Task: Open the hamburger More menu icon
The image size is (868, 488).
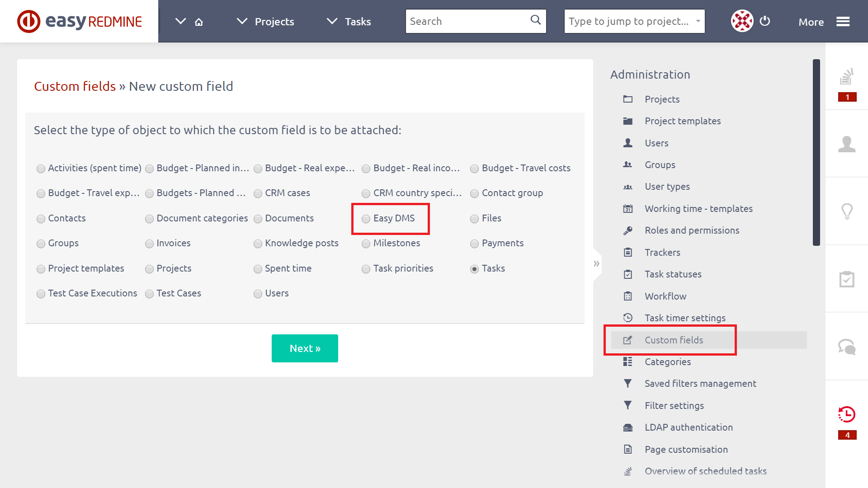Action: pyautogui.click(x=843, y=22)
